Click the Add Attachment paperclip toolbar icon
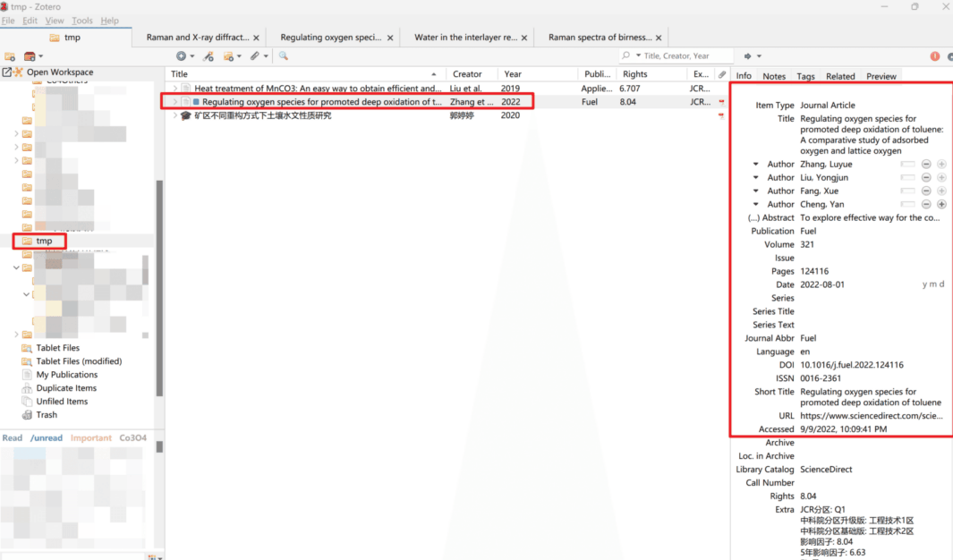This screenshot has height=560, width=953. (255, 56)
